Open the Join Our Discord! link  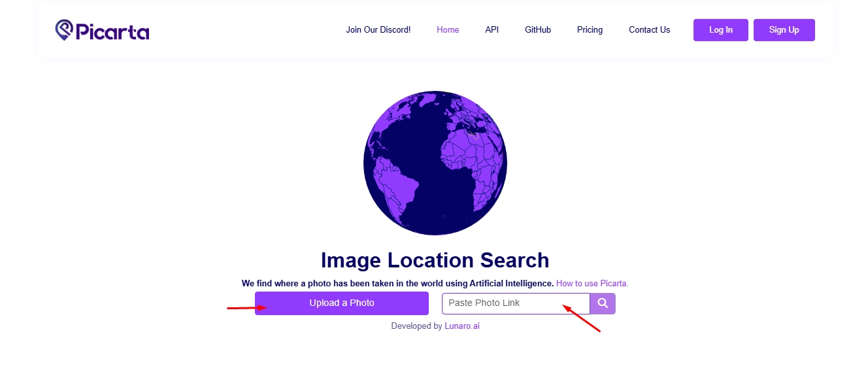tap(378, 30)
